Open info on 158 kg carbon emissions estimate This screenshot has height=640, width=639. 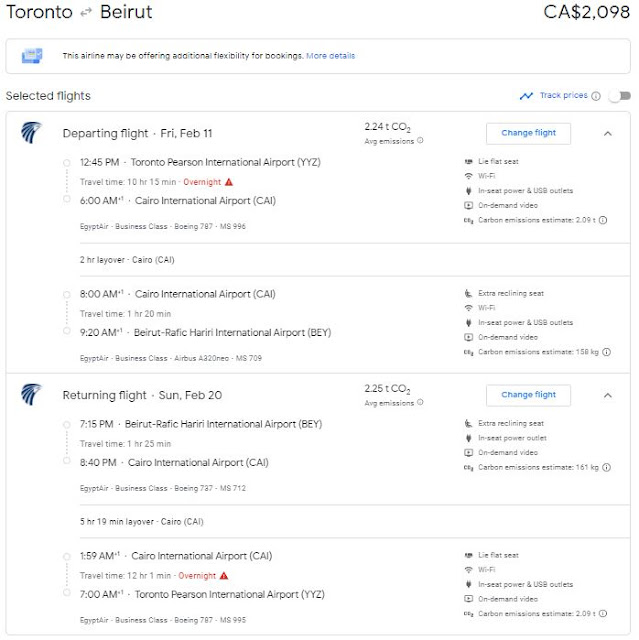click(607, 352)
